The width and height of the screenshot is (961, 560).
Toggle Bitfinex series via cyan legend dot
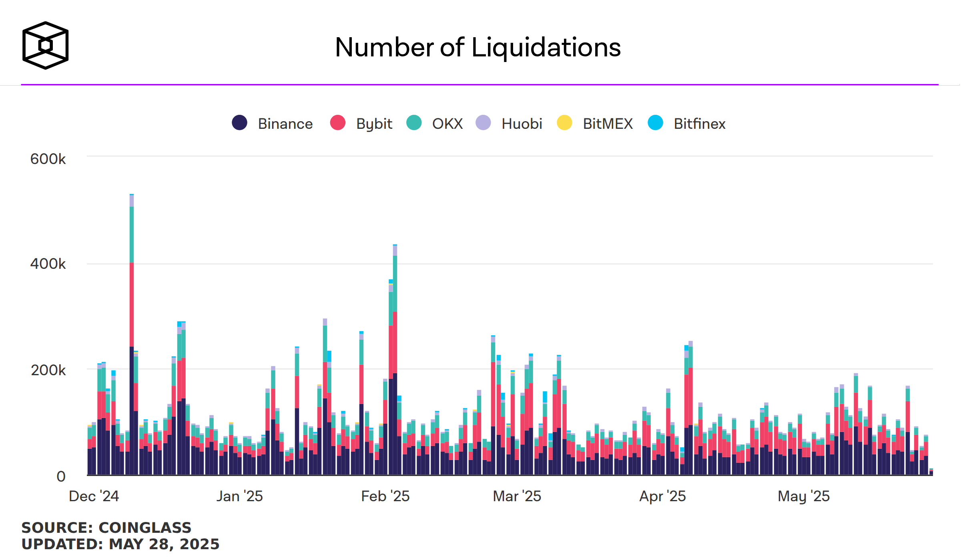tap(655, 123)
